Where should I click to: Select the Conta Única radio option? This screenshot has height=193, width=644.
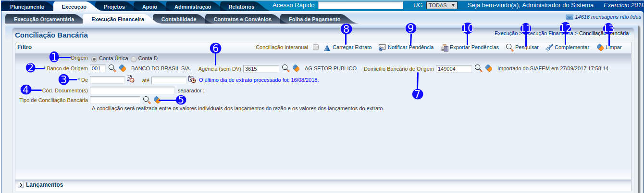(94, 59)
